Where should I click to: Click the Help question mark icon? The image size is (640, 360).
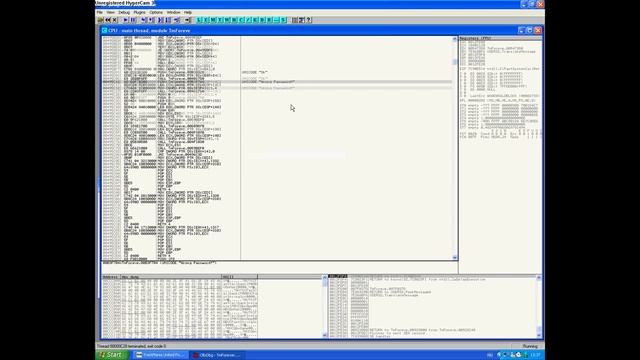click(309, 20)
